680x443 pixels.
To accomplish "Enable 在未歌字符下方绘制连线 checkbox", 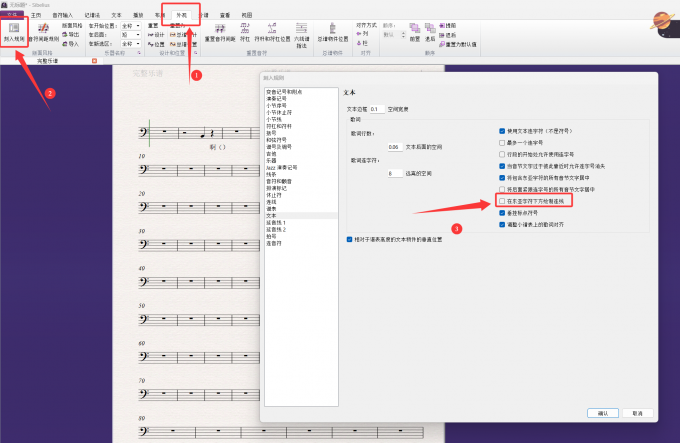I will point(502,200).
